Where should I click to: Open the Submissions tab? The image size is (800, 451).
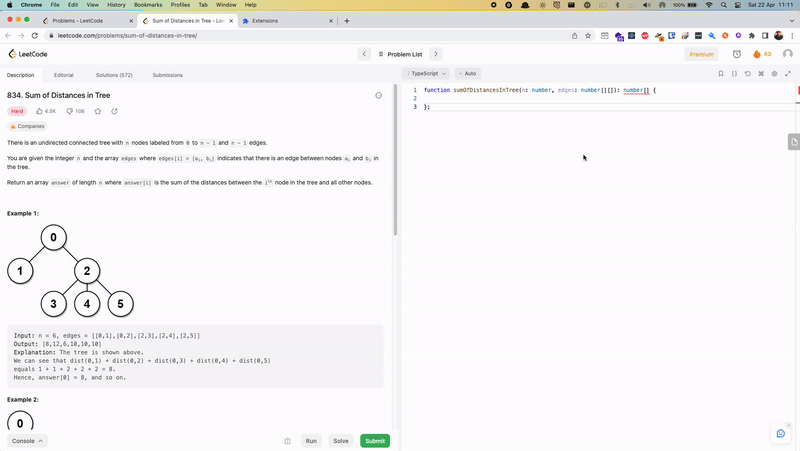coord(167,75)
